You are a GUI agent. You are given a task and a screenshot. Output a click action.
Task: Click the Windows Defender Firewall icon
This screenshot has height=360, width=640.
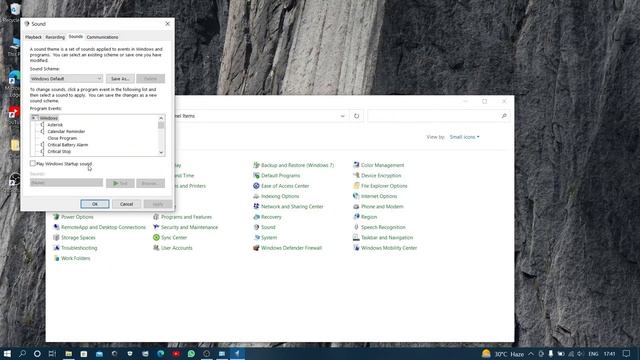point(256,248)
